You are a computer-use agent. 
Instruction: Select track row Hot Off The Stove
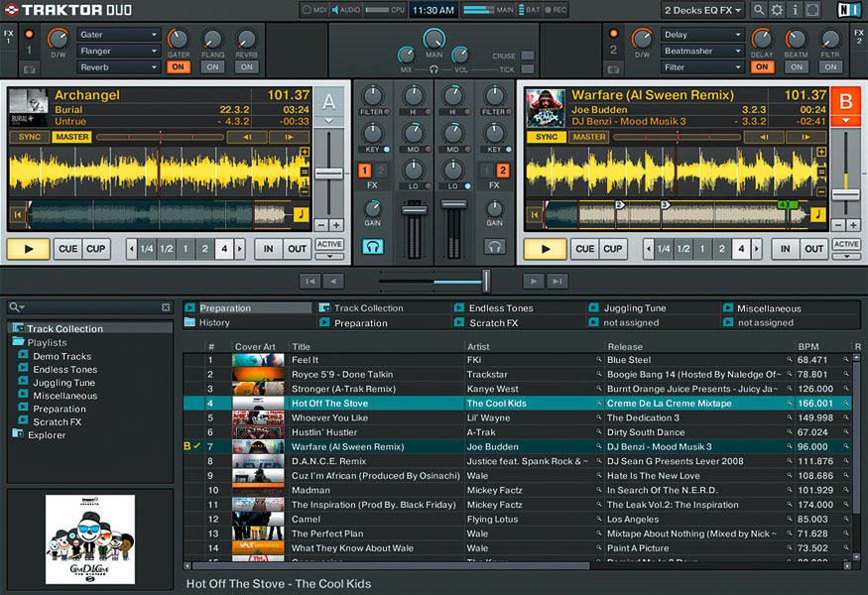click(x=518, y=403)
